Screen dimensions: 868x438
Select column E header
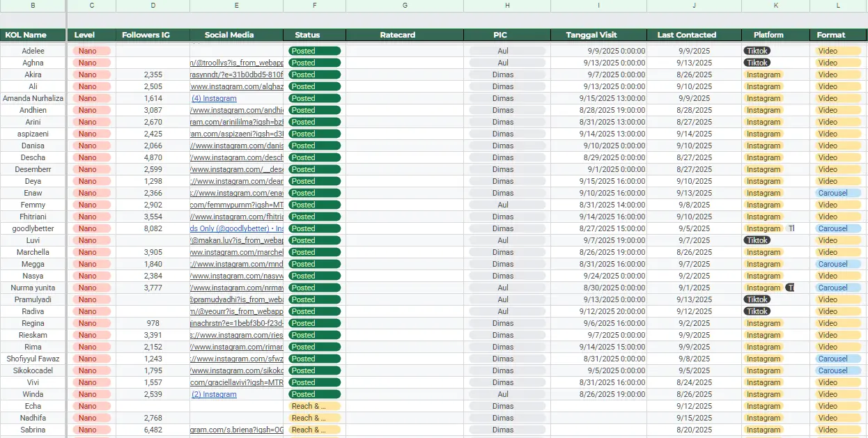(237, 6)
